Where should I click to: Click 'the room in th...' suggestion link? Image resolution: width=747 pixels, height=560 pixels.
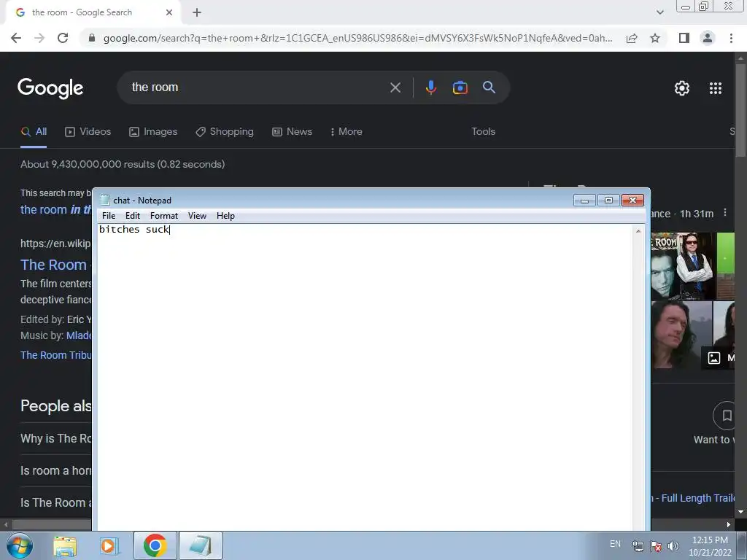point(55,209)
